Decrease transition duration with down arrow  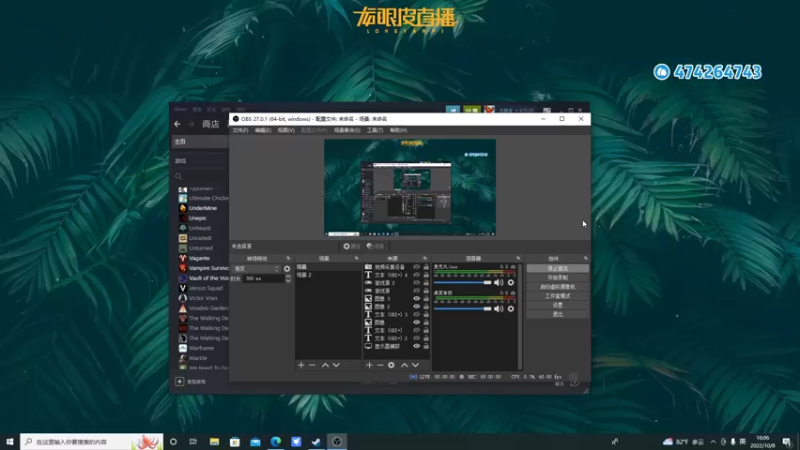pyautogui.click(x=288, y=281)
